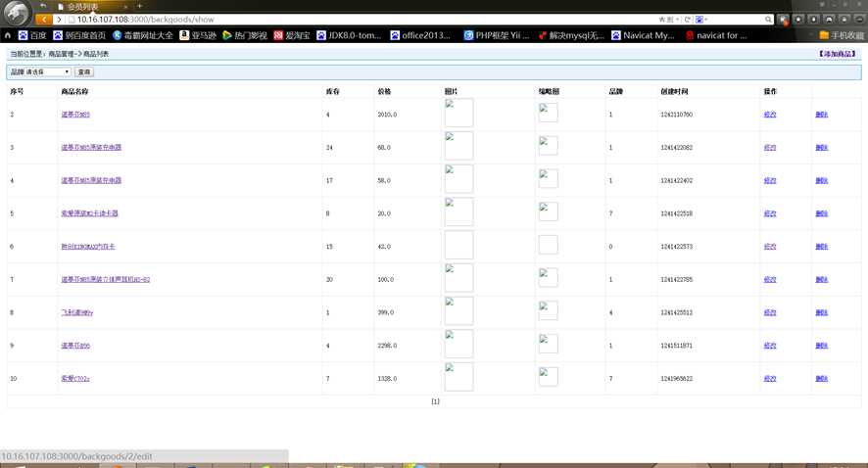Click the browser forward arrow button

coord(59,20)
